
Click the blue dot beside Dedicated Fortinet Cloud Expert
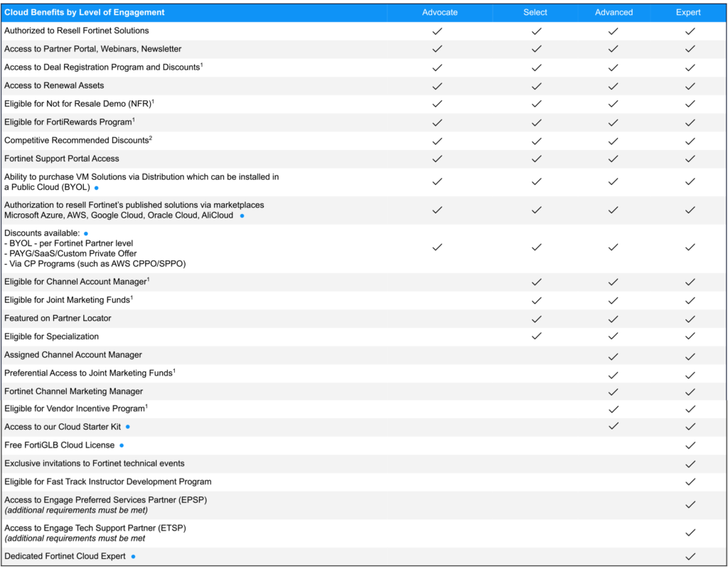(133, 556)
